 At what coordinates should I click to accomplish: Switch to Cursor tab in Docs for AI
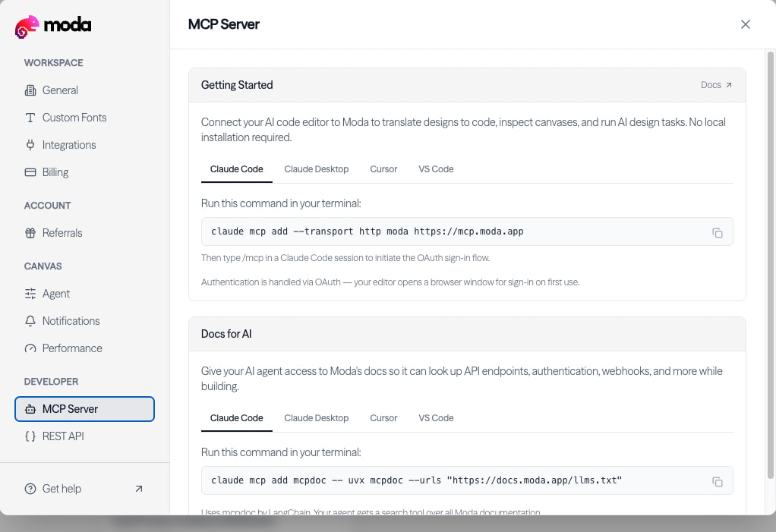(383, 418)
